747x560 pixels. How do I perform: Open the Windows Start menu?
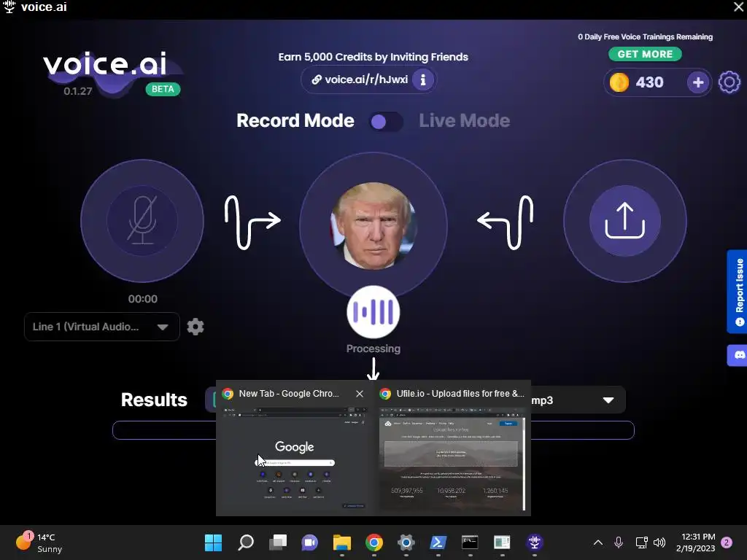pos(214,542)
